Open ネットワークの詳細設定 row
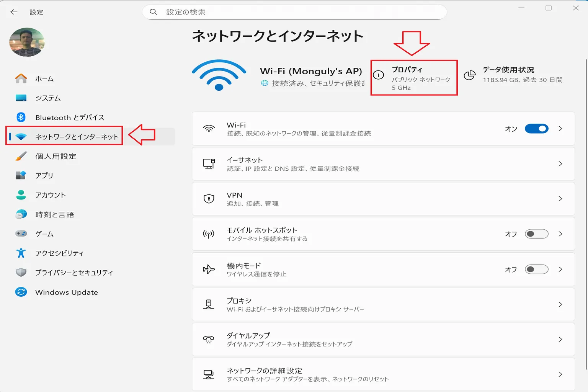This screenshot has width=588, height=392. pyautogui.click(x=383, y=374)
